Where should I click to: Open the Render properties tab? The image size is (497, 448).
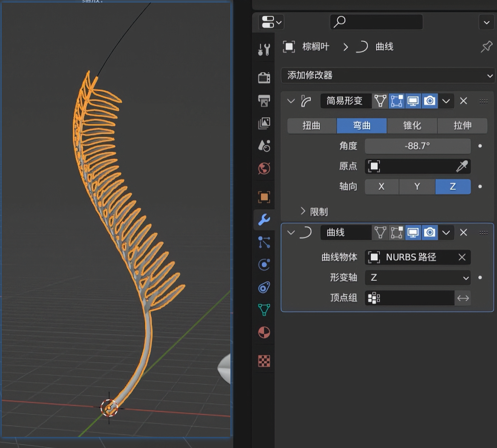(x=264, y=78)
